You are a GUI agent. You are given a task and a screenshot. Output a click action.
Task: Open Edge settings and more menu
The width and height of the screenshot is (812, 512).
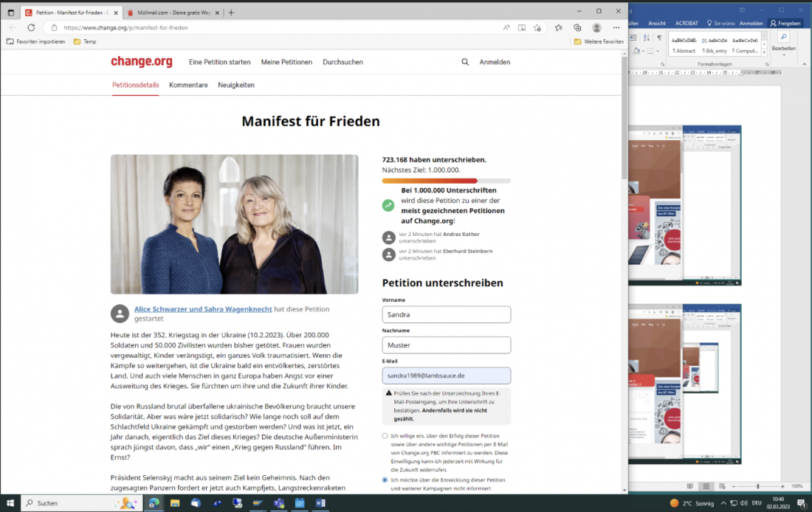(616, 27)
